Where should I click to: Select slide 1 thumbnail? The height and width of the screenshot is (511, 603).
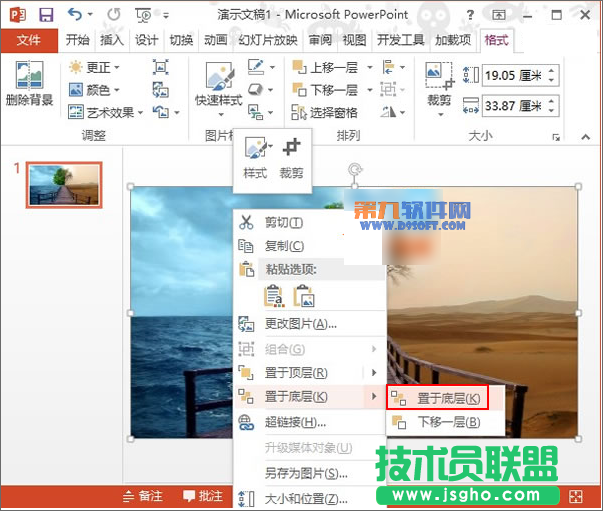tap(64, 185)
